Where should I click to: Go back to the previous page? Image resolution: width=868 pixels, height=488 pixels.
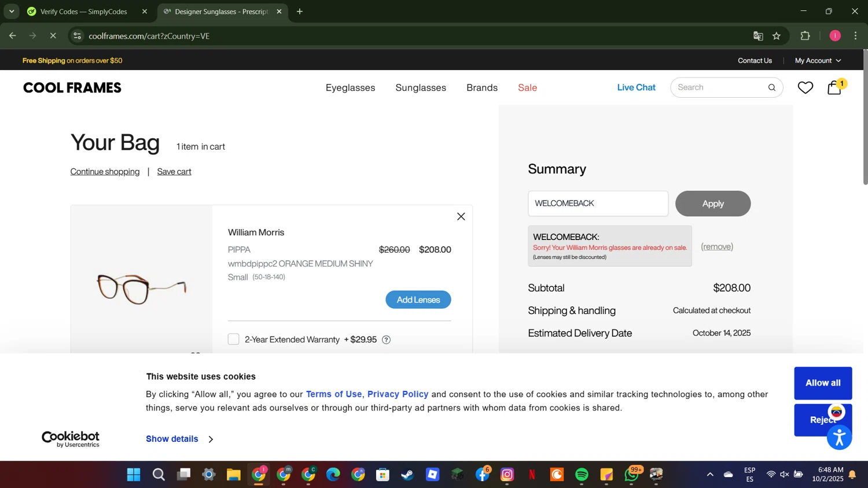pos(12,36)
